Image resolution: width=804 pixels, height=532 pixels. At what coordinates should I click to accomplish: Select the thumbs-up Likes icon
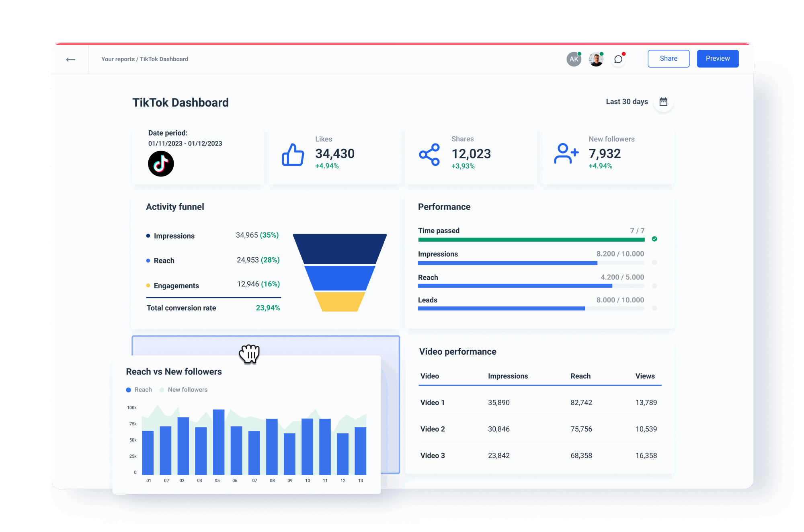tap(293, 154)
